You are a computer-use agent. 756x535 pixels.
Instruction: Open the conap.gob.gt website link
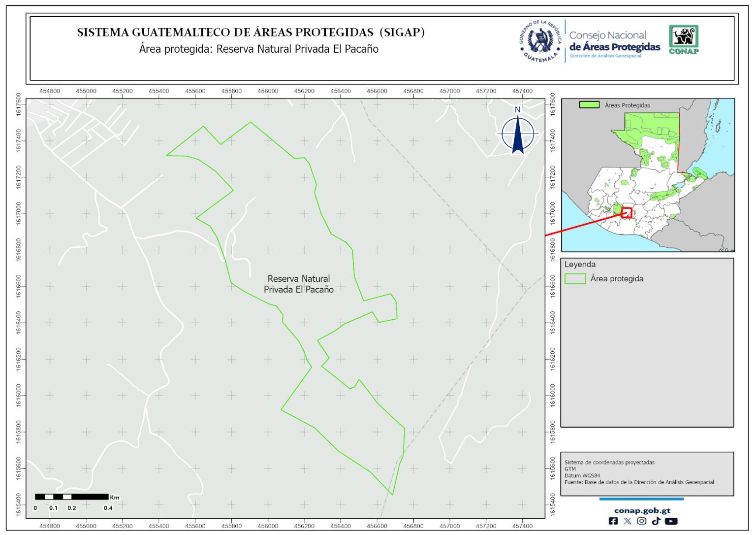(642, 510)
